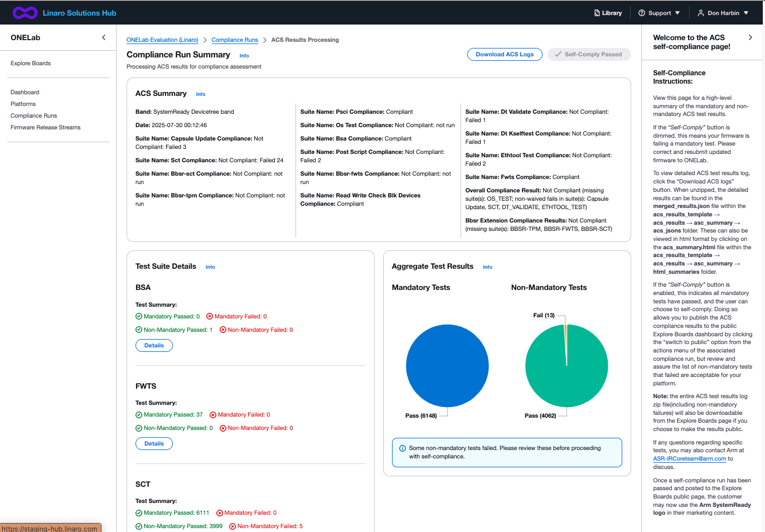Image resolution: width=765 pixels, height=532 pixels.
Task: Click FWTS Mandatory Passed: 37 text
Action: coord(173,414)
